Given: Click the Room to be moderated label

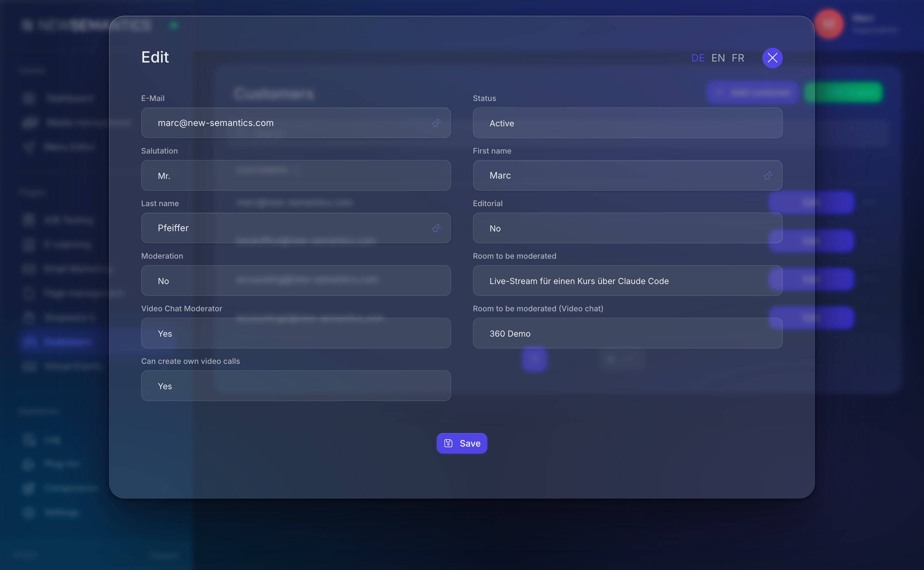Looking at the screenshot, I should pyautogui.click(x=514, y=256).
